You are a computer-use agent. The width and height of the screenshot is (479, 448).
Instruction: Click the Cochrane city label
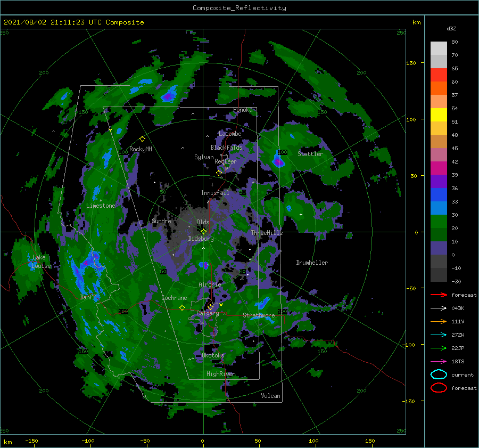click(x=174, y=298)
